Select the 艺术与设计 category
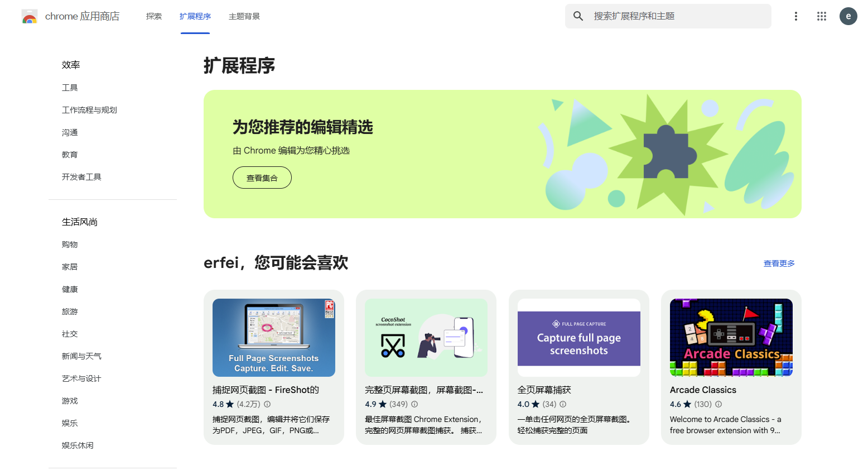 click(81, 378)
